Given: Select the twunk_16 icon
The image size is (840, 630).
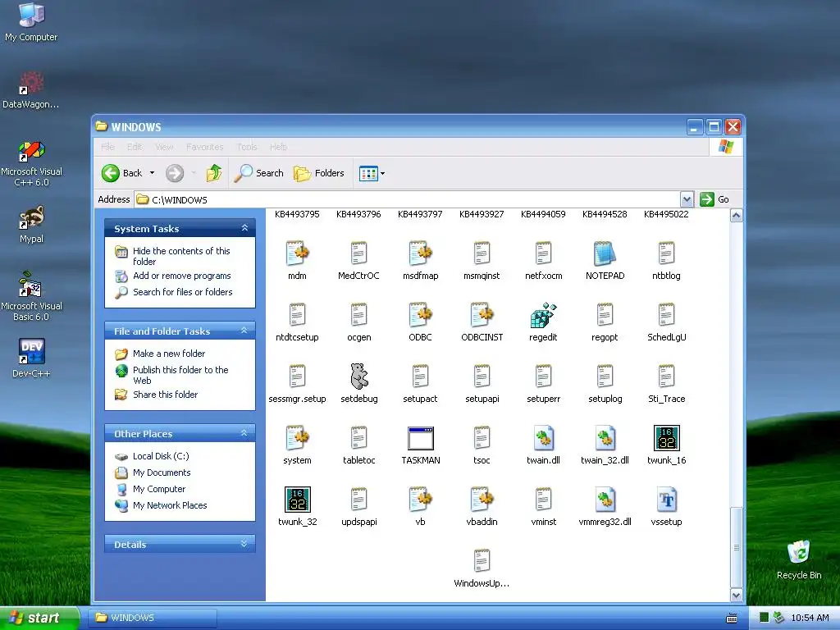Looking at the screenshot, I should pyautogui.click(x=666, y=438).
